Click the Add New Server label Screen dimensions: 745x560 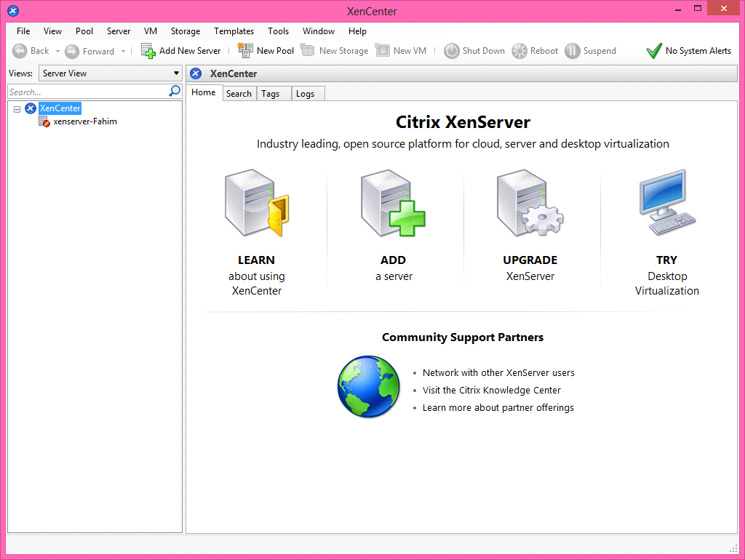tap(190, 51)
